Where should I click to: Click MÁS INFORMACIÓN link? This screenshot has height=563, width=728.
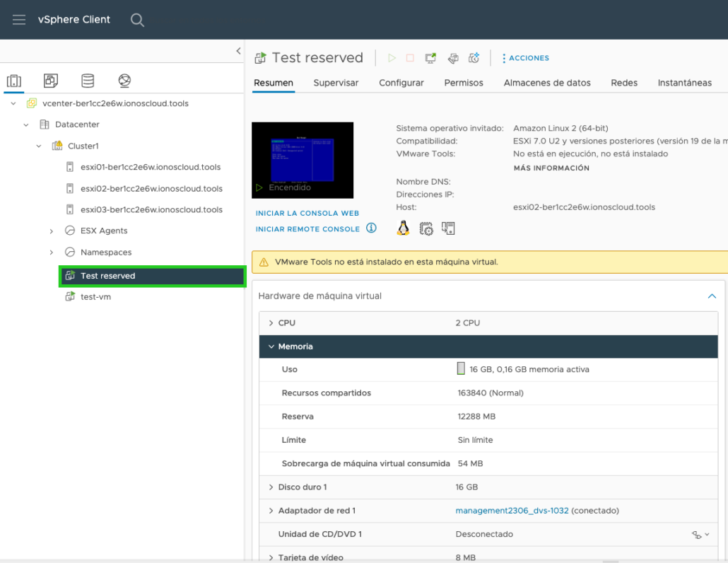(x=551, y=168)
